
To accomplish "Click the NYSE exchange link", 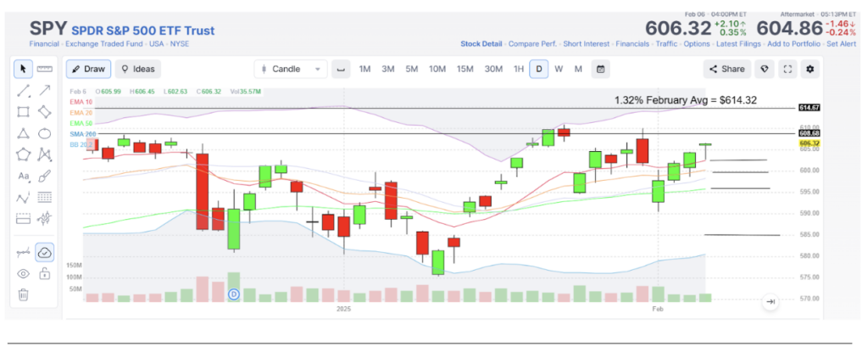I will (180, 44).
